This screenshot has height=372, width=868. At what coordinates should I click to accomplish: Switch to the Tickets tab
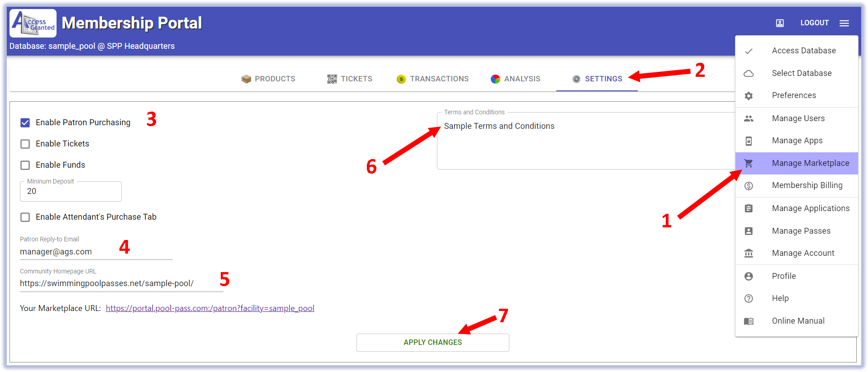[x=350, y=79]
